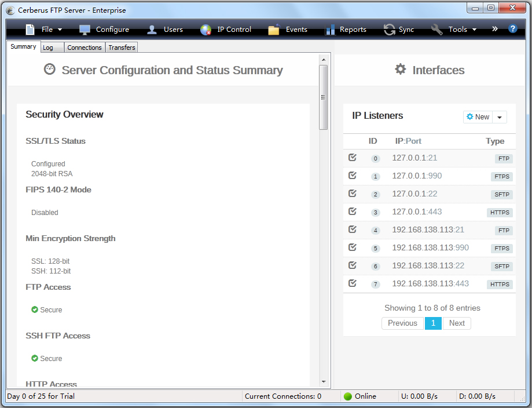The image size is (532, 408).
Task: Click upload rate 'U: 0.00 B/s'
Action: [x=419, y=396]
